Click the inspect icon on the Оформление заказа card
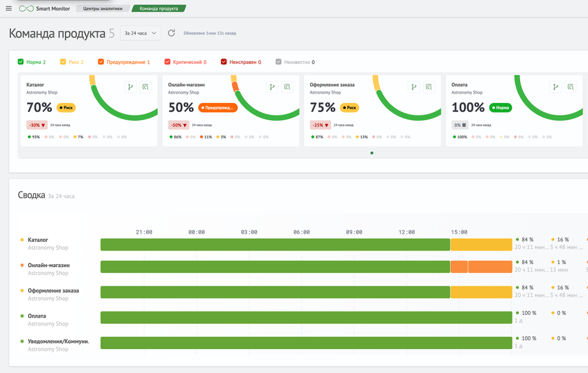 (x=429, y=87)
